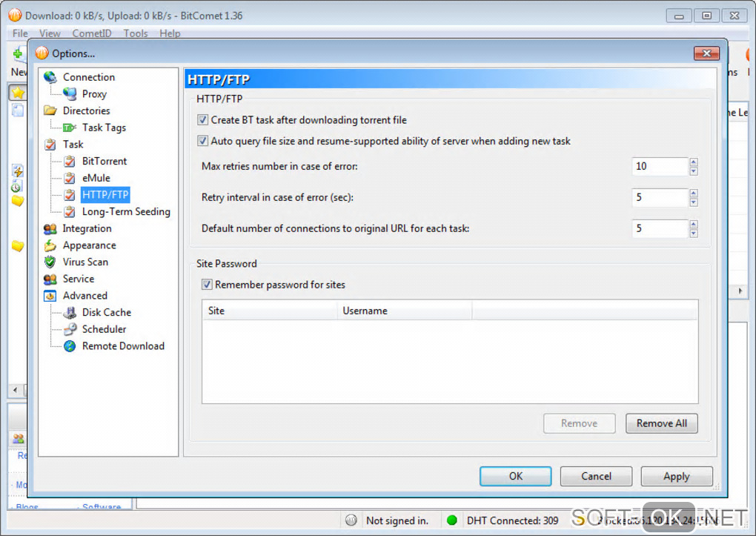Decrease retry interval seconds

pyautogui.click(x=693, y=202)
